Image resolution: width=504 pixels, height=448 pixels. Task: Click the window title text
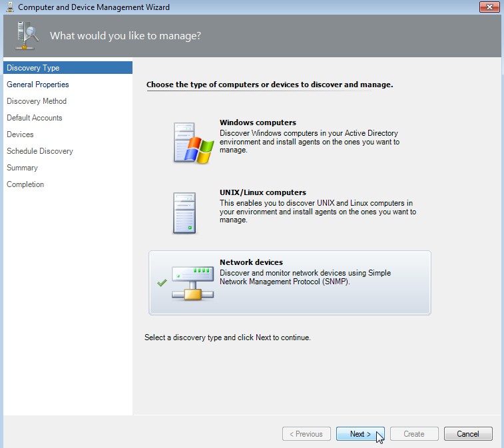click(x=94, y=7)
